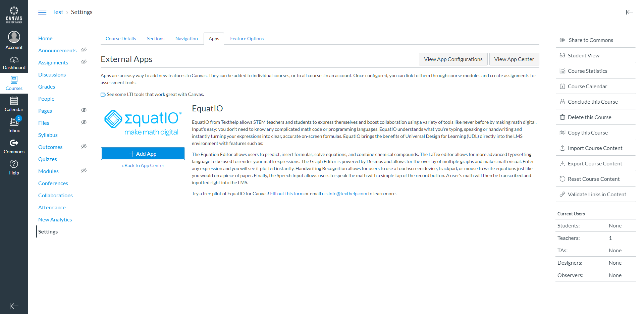Switch to the Course Details tab
644x314 pixels.
point(121,39)
